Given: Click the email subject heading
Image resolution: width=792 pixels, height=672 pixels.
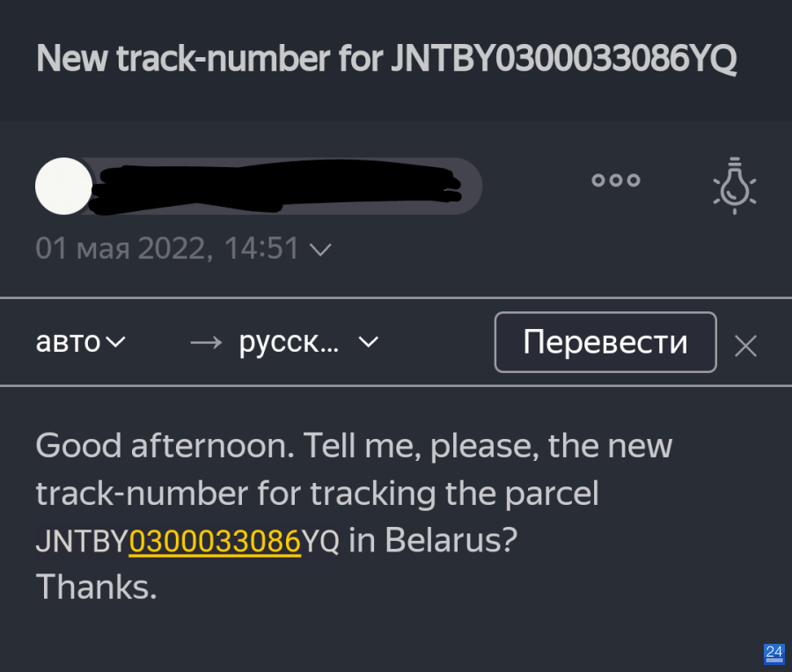Looking at the screenshot, I should coord(386,59).
